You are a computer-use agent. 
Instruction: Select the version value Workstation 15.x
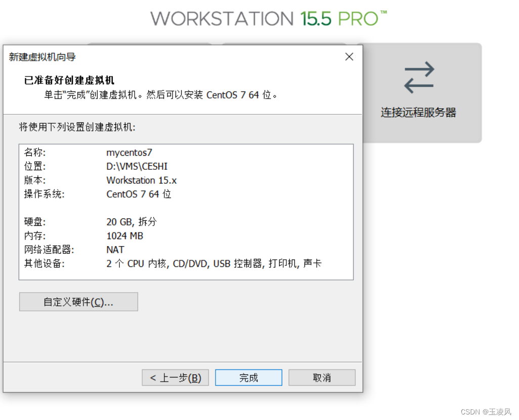(142, 180)
